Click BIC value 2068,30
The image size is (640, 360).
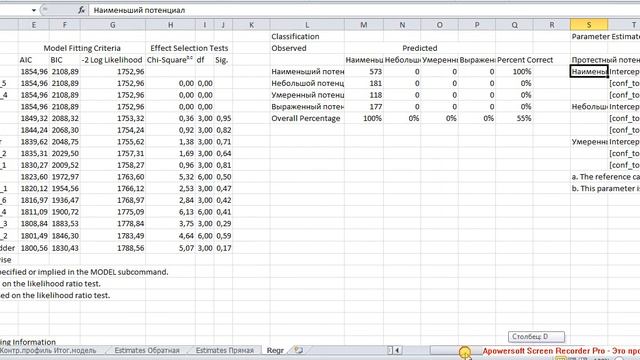64,130
